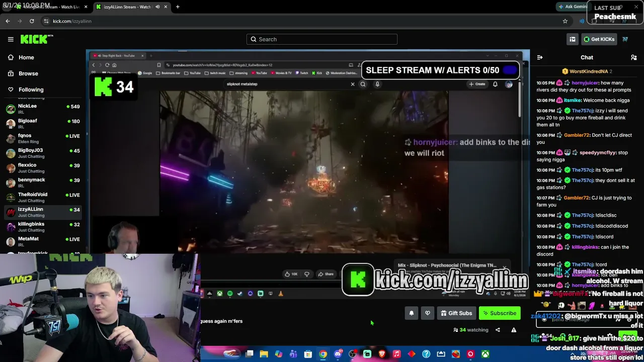Mute the izzyALLinn Stream tab audio
Viewport: 644px width, 362px height.
click(157, 7)
